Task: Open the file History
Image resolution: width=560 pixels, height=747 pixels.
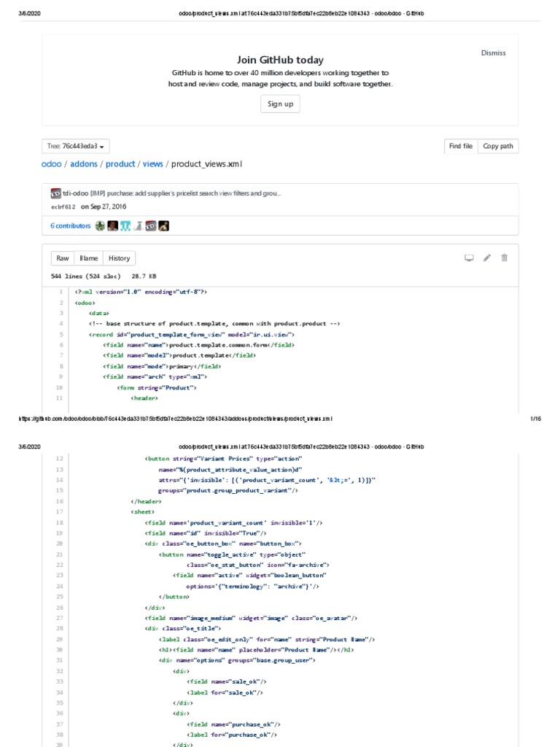Action: click(x=119, y=258)
